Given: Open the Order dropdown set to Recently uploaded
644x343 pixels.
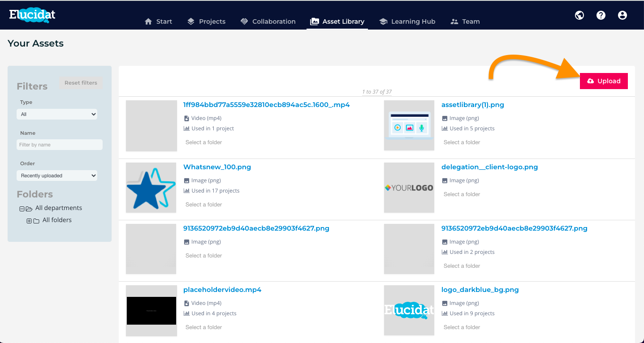Looking at the screenshot, I should [x=57, y=176].
